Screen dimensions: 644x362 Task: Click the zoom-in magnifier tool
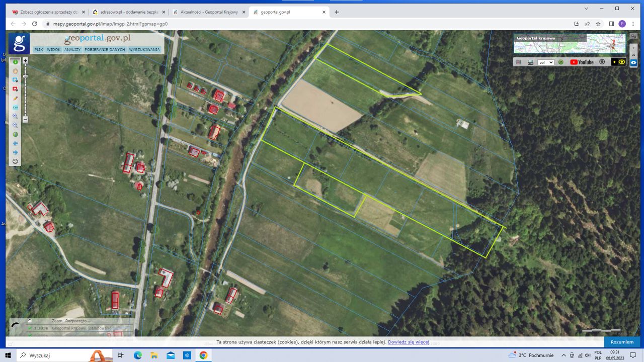click(x=15, y=116)
